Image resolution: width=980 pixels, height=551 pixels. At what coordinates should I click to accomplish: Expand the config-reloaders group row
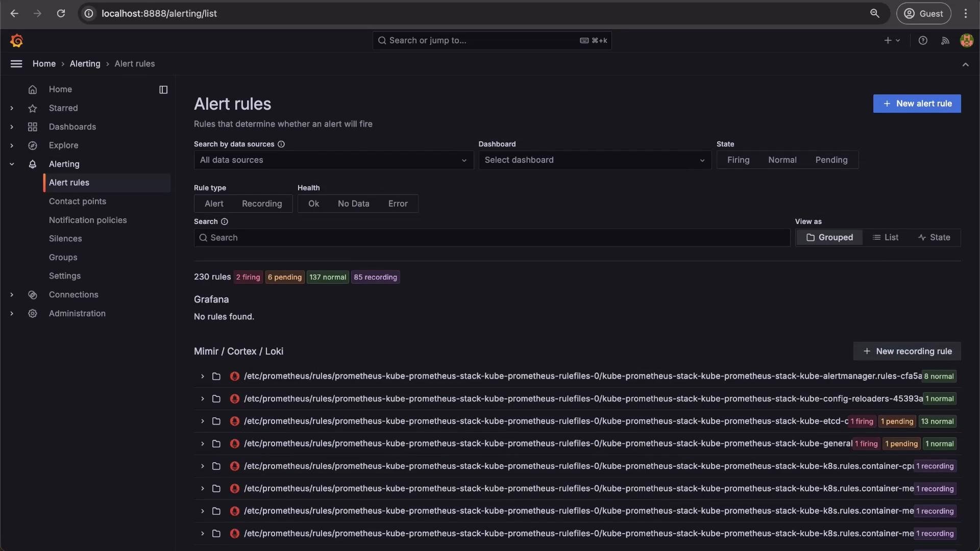coord(203,399)
